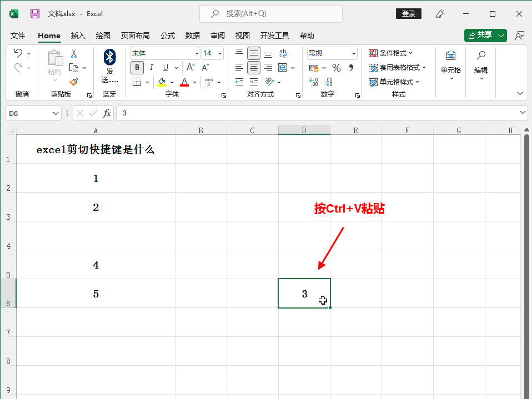Open the font name 宋体 dropdown

[x=197, y=53]
